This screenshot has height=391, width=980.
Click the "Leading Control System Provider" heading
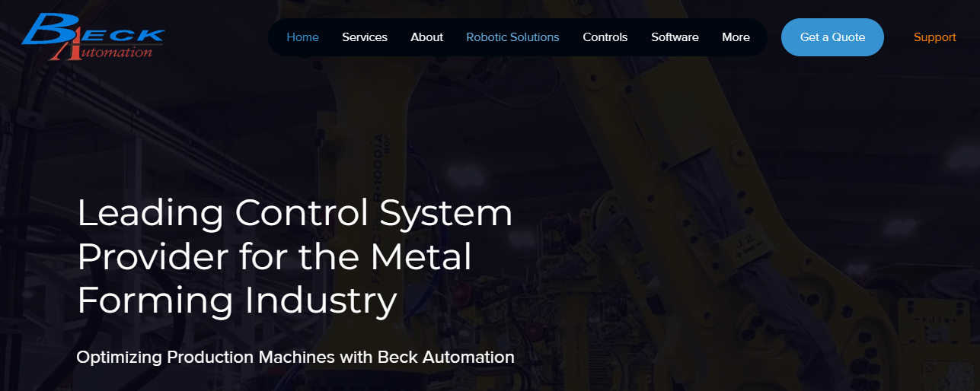[x=295, y=256]
